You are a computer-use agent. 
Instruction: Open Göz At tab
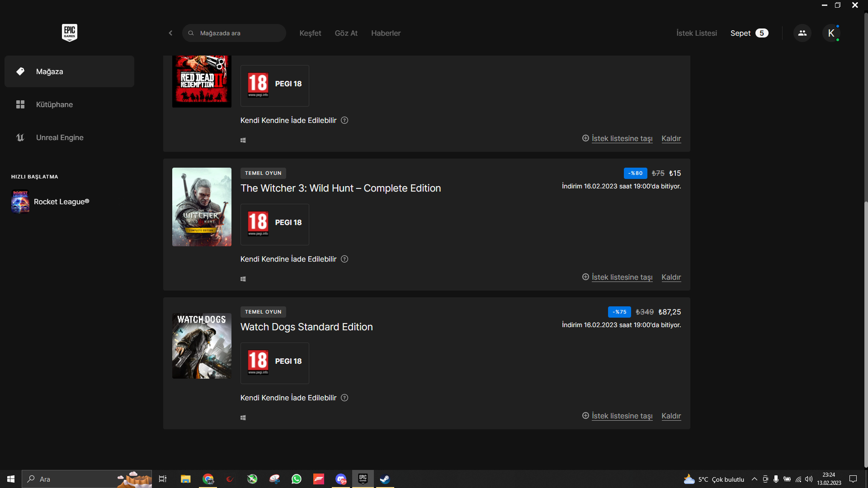point(346,33)
